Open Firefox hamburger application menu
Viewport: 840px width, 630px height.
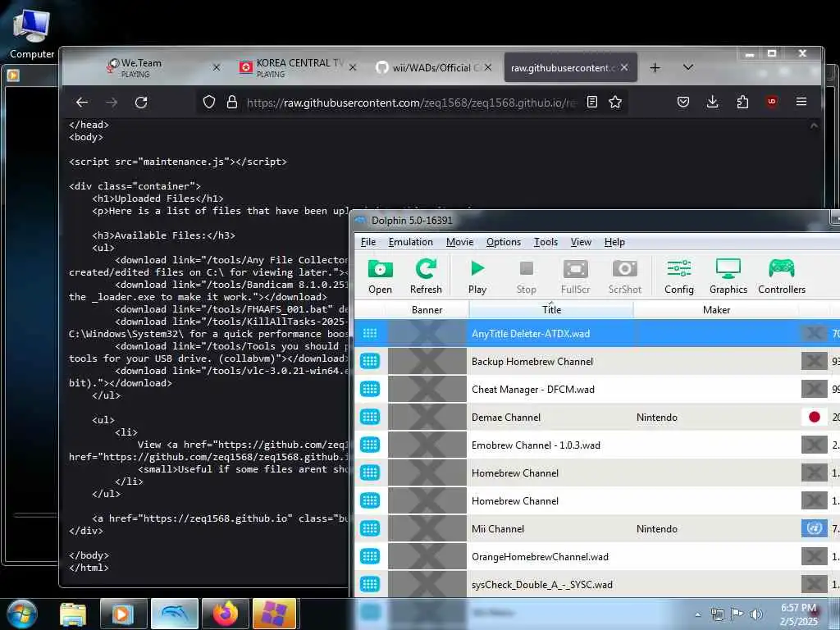[x=801, y=102]
